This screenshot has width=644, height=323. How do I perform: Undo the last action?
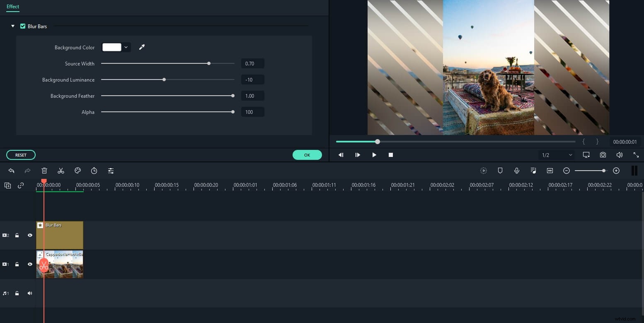pos(11,170)
